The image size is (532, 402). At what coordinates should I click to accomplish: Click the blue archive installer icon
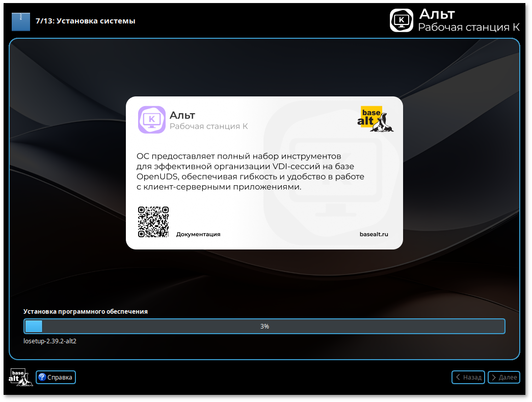[x=21, y=21]
